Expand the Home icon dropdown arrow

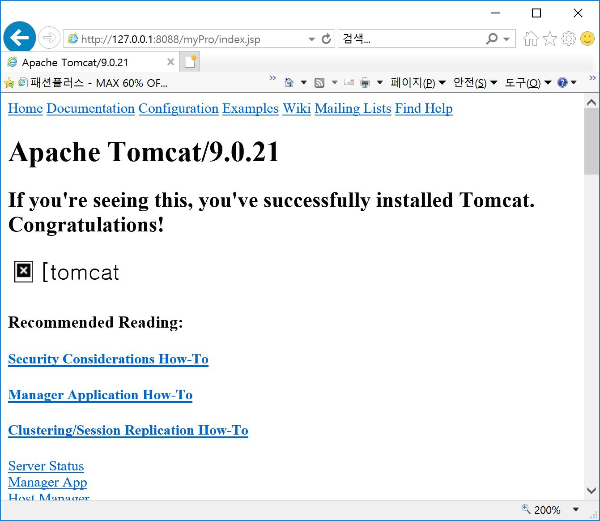303,82
